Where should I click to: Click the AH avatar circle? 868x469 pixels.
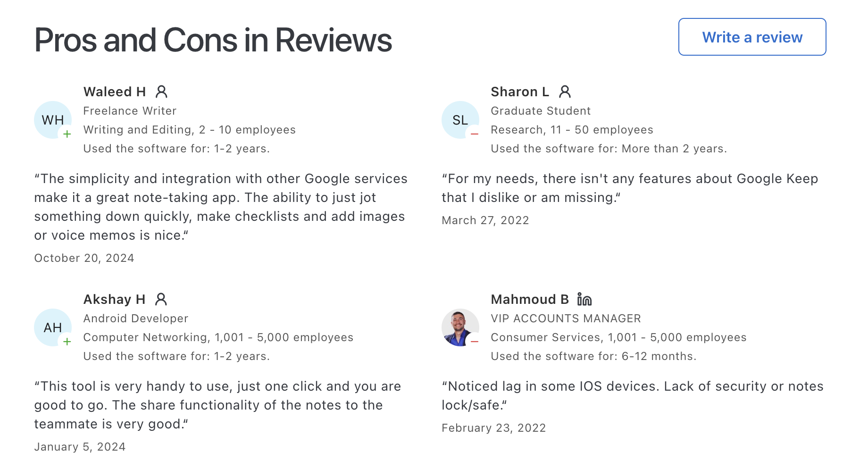[x=52, y=327]
